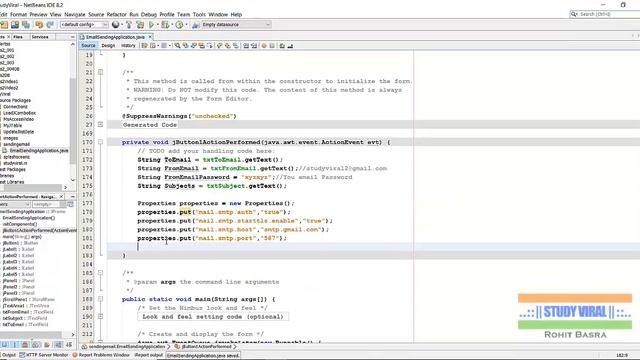Open the Output window tab
Viewport: 640px width, 360px height.
(x=8, y=355)
